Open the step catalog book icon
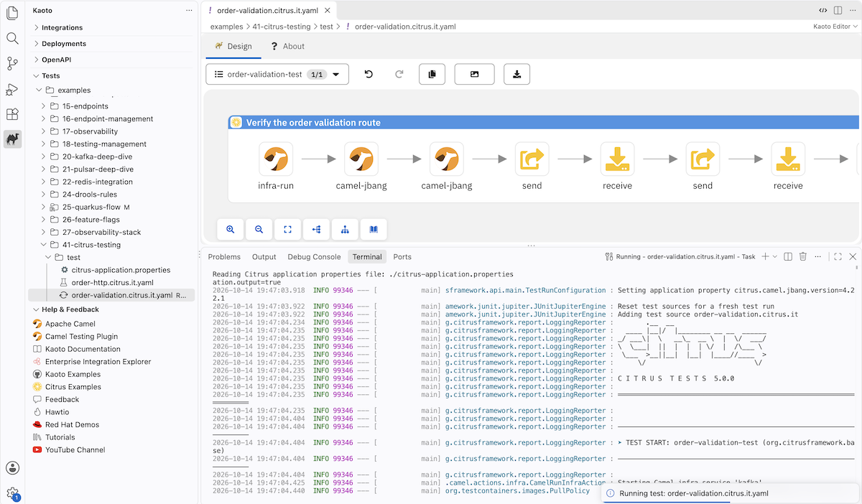This screenshot has width=862, height=504. pyautogui.click(x=374, y=230)
